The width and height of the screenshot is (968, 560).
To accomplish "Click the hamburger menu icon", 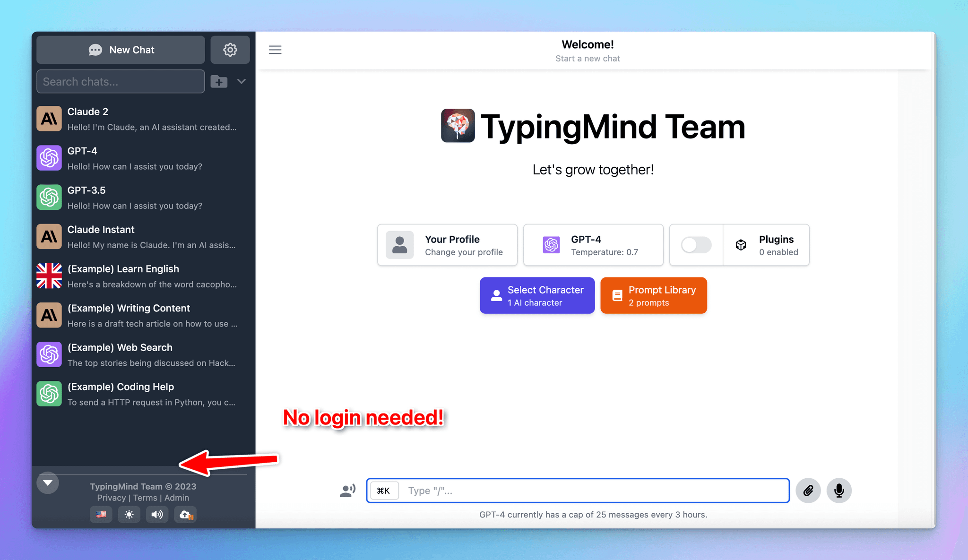I will (x=275, y=50).
